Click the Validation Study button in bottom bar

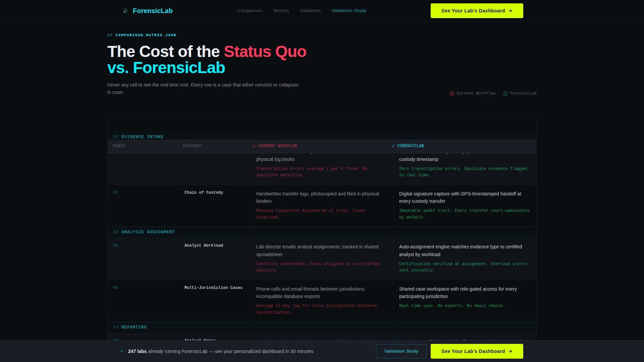click(x=401, y=351)
